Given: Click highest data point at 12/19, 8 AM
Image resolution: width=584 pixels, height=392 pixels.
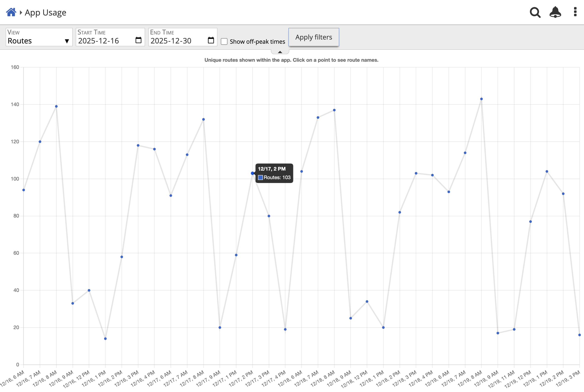Looking at the screenshot, I should pyautogui.click(x=482, y=99).
